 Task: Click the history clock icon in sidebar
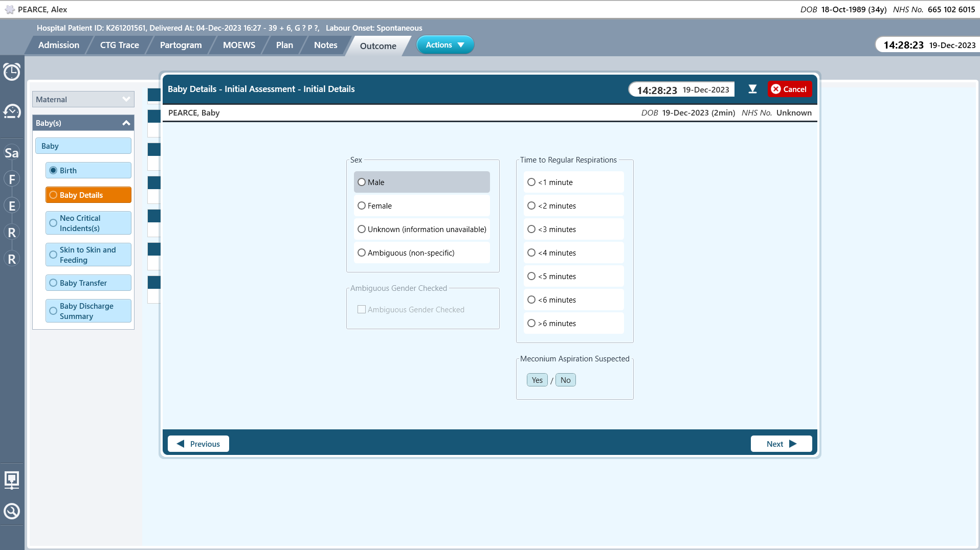(x=12, y=111)
